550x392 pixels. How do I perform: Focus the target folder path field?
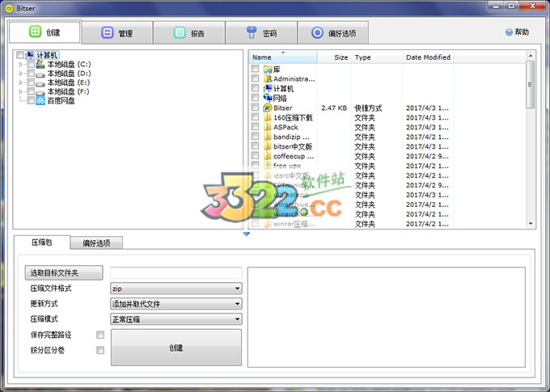[x=176, y=273]
